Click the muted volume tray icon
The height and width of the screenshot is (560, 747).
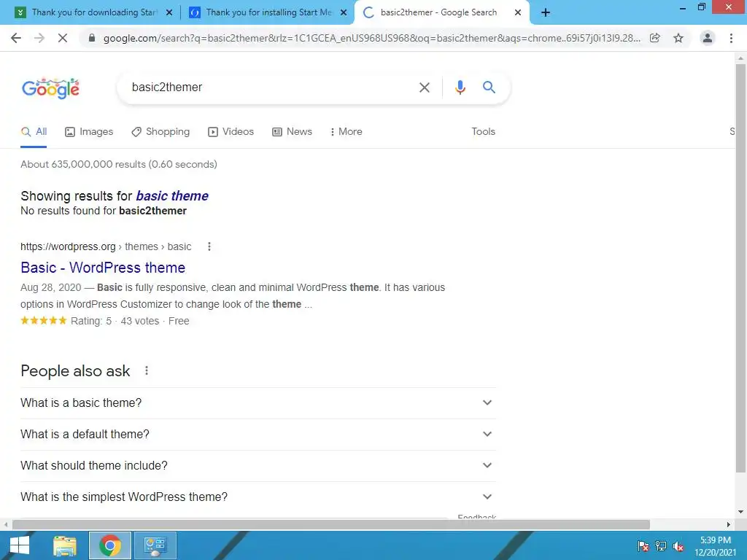tap(678, 546)
